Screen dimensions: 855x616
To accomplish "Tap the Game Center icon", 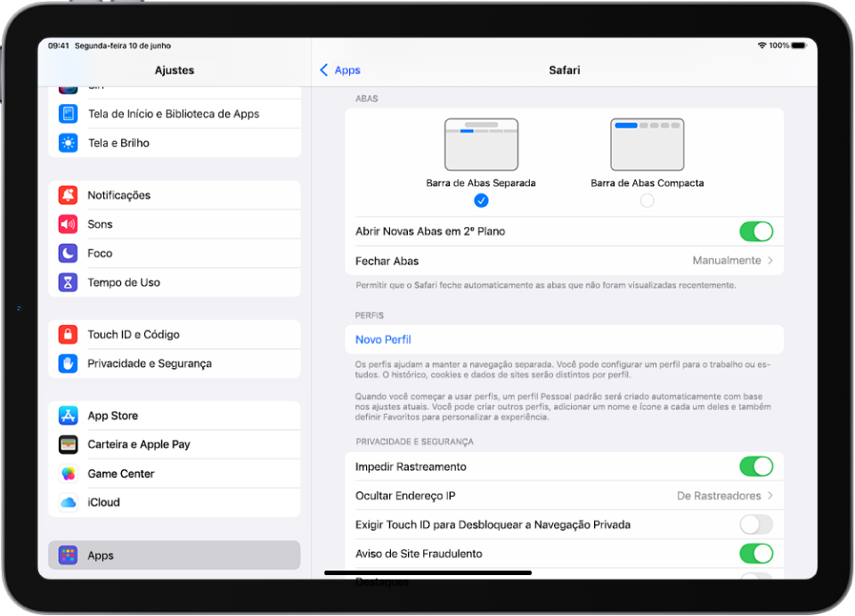I will pyautogui.click(x=69, y=474).
